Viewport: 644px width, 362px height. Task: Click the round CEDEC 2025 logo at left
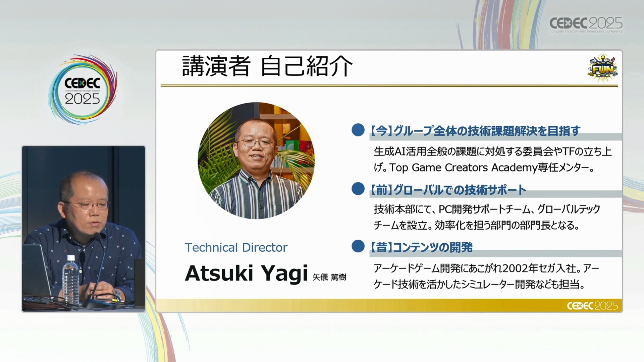pos(83,90)
